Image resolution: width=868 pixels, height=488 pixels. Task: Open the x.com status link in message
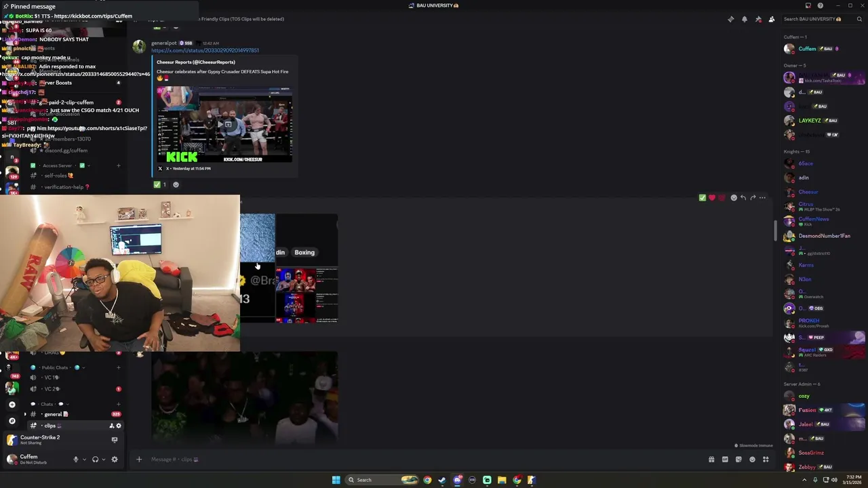click(x=205, y=51)
